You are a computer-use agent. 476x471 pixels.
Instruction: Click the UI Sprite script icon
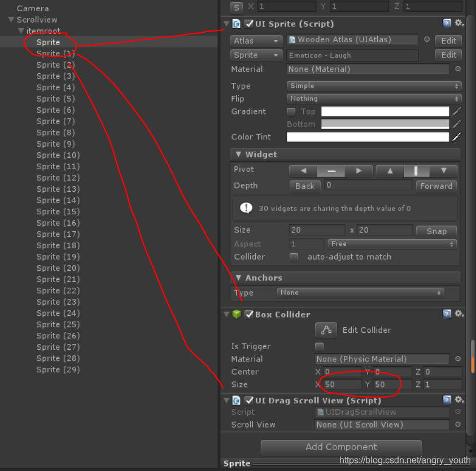click(x=237, y=24)
